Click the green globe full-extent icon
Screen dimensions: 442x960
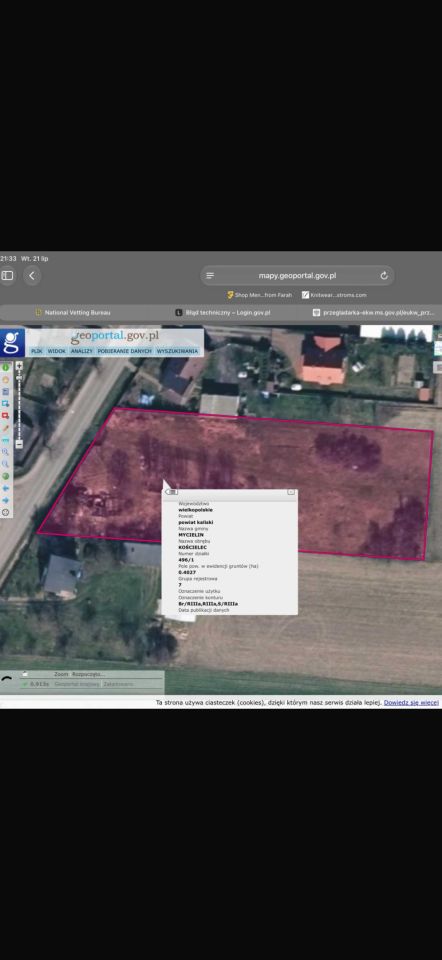tap(6, 476)
